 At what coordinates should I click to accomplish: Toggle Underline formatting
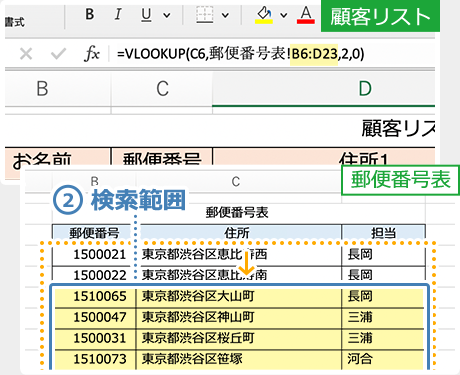pyautogui.click(x=146, y=15)
